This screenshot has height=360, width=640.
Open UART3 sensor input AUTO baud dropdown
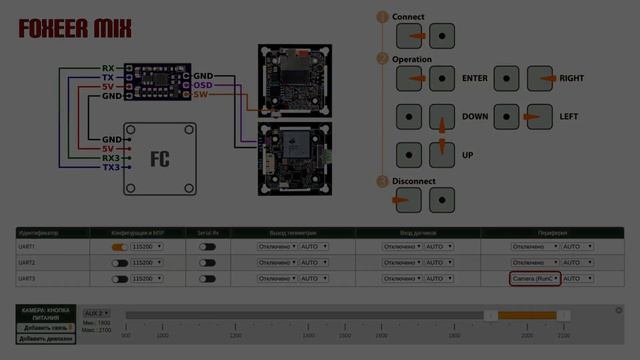point(439,278)
